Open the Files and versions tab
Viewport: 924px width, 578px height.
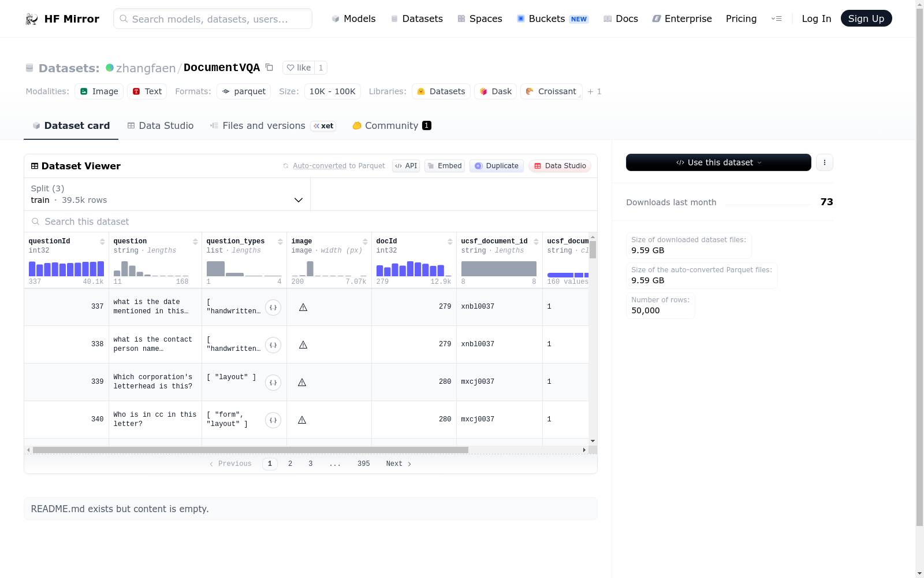[x=273, y=126]
